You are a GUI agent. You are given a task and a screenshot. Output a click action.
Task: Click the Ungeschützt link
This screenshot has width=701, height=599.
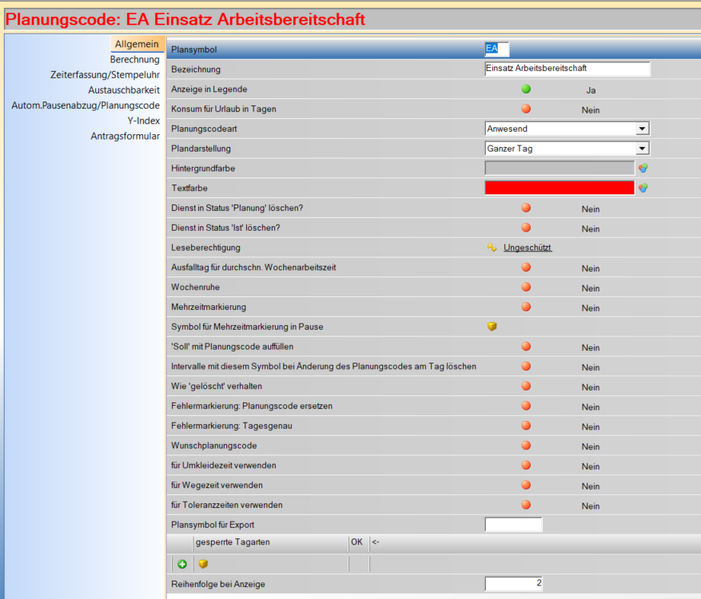click(x=527, y=247)
